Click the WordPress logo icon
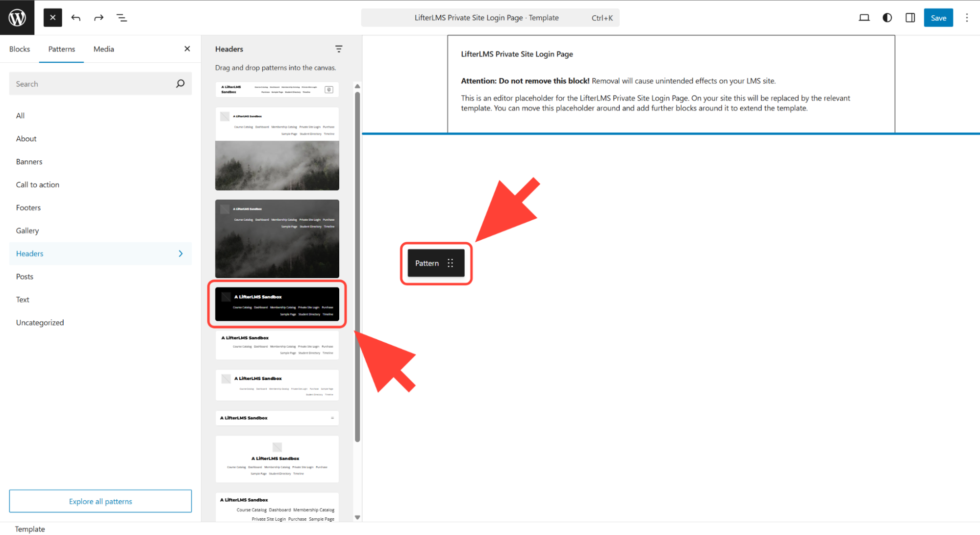 pos(17,18)
